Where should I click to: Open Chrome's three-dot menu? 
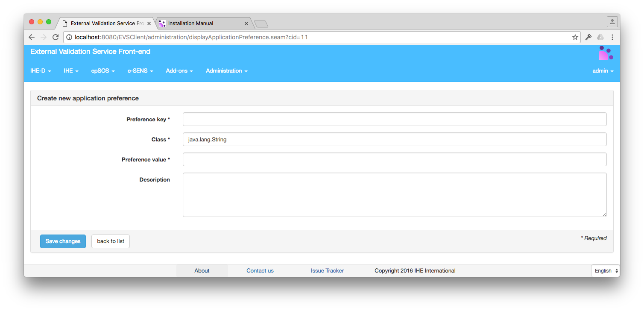tap(612, 37)
